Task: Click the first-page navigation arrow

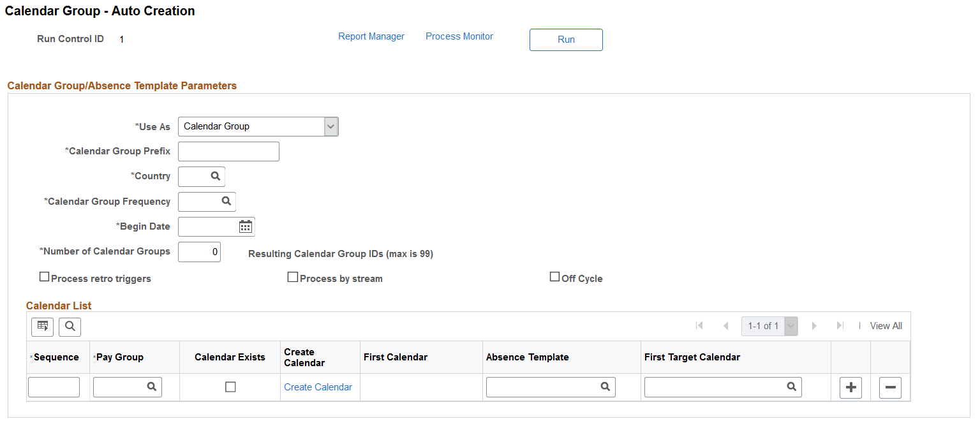Action: coord(699,325)
